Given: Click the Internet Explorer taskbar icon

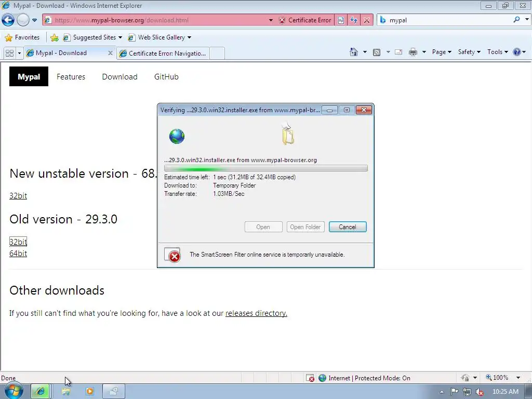Looking at the screenshot, I should pos(41,391).
